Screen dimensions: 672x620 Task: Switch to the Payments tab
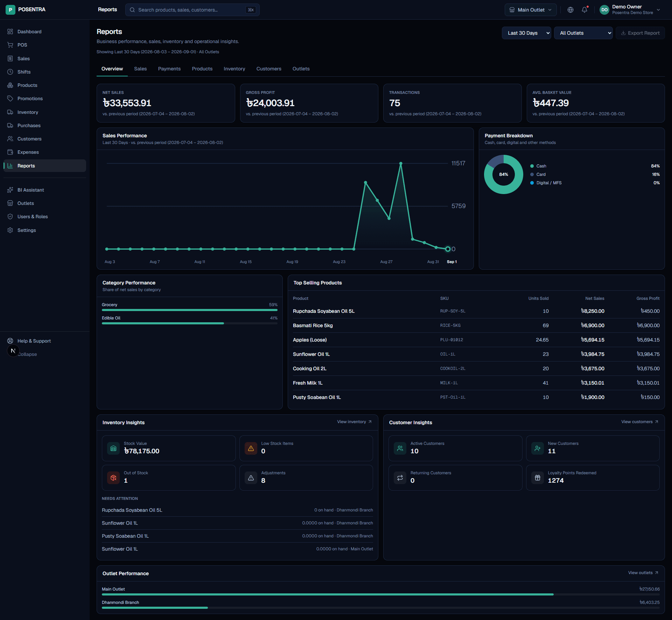[x=169, y=69]
